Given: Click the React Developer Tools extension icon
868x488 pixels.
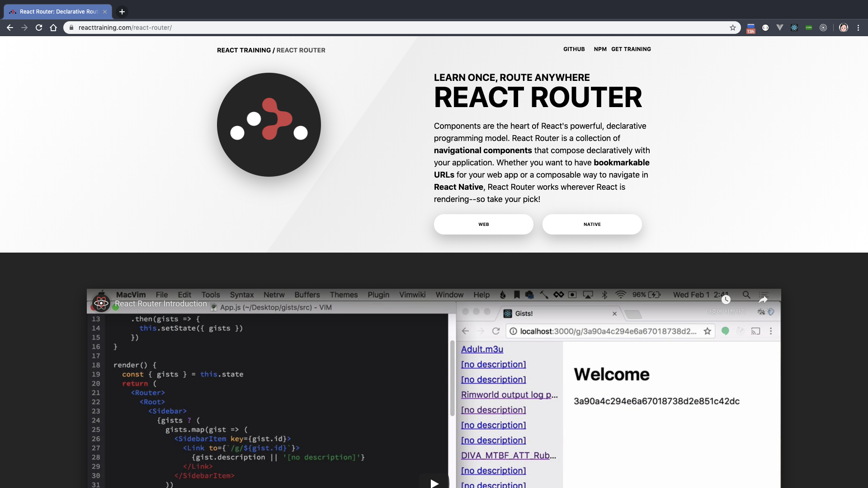Looking at the screenshot, I should (x=794, y=28).
